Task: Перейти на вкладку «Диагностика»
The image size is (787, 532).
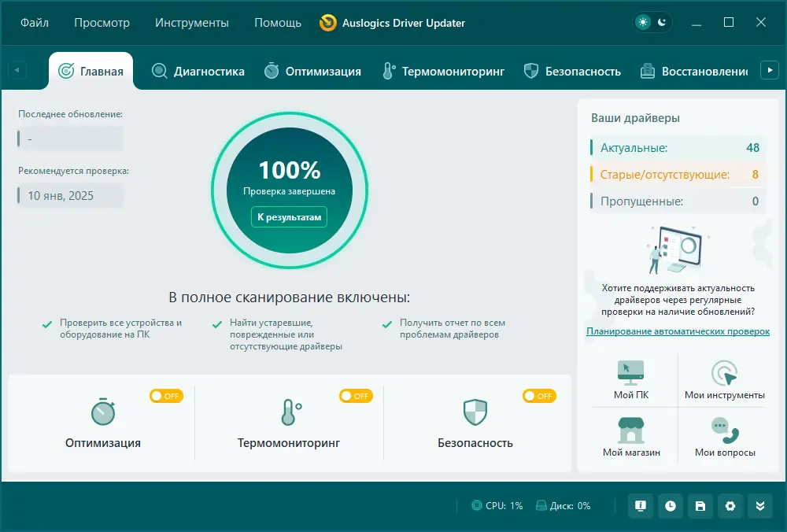Action: pyautogui.click(x=196, y=70)
